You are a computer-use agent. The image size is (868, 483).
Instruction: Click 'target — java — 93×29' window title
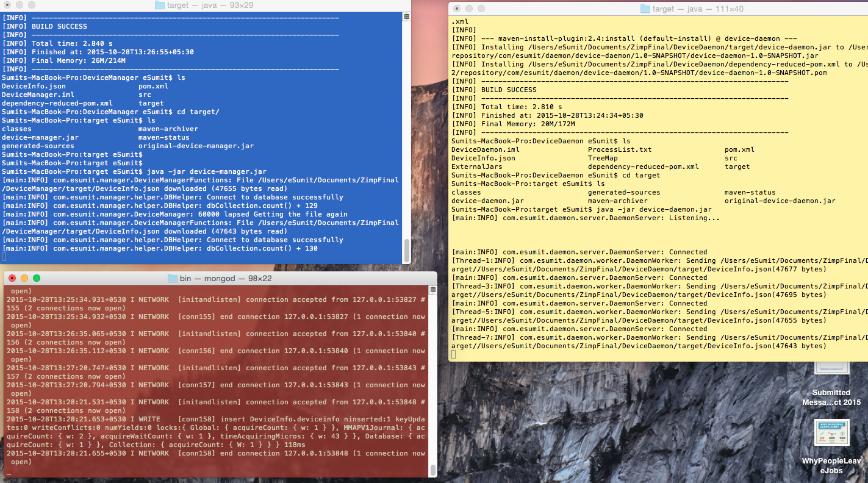pyautogui.click(x=210, y=5)
